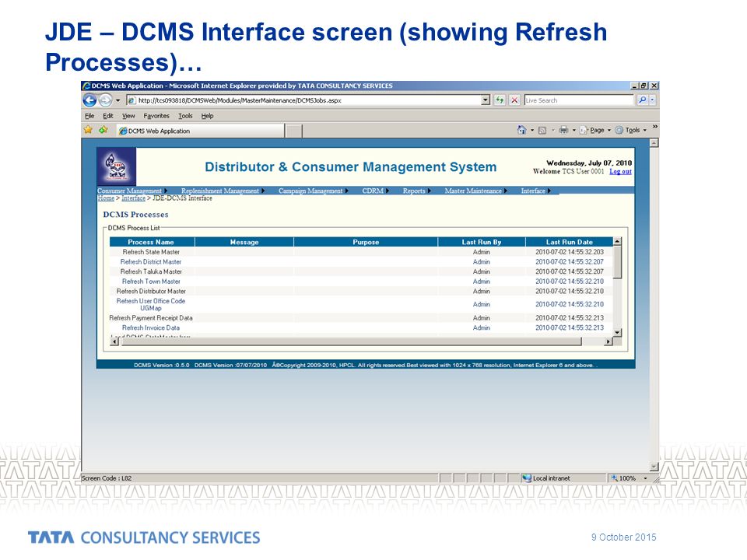Select the Refresh Town Master process
The image size is (747, 560).
[151, 282]
